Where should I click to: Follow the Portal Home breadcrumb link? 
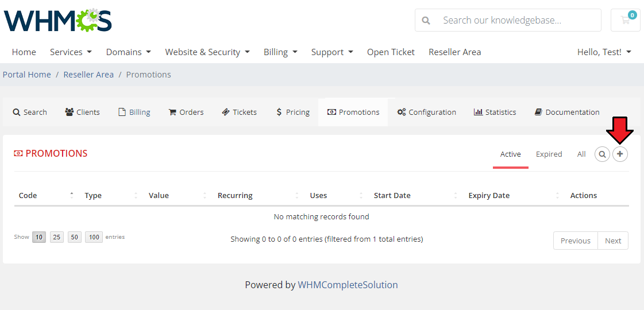pos(26,75)
